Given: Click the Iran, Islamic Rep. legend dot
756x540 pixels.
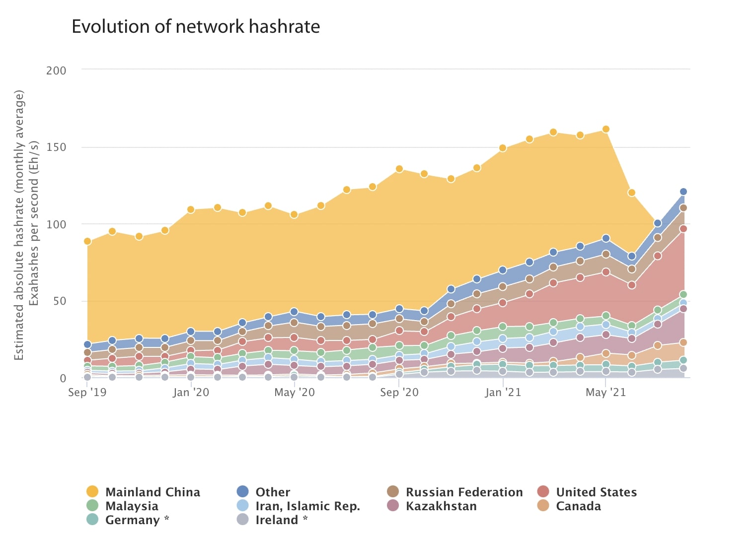Looking at the screenshot, I should click(243, 506).
